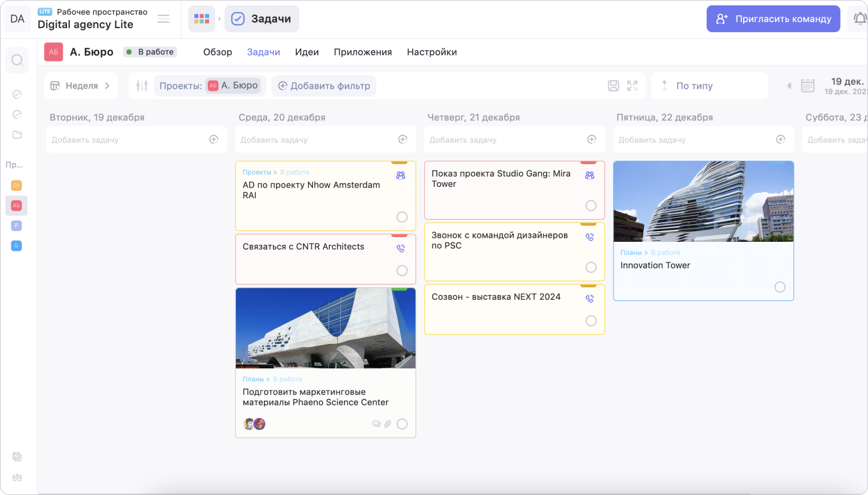Screen dimensions: 868x495
Task: Open task Созвон - выставка NEXT 2024
Action: pyautogui.click(x=496, y=297)
